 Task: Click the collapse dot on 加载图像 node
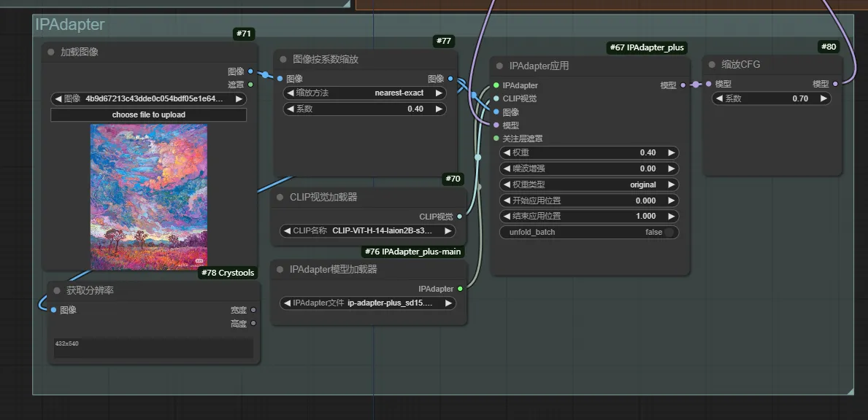click(x=50, y=52)
